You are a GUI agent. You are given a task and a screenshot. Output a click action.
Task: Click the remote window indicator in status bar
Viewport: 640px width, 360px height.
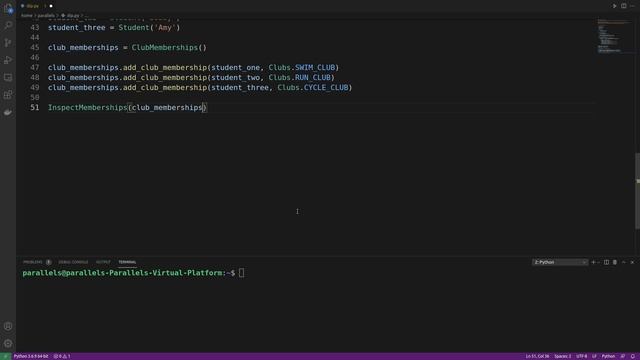coord(5,356)
